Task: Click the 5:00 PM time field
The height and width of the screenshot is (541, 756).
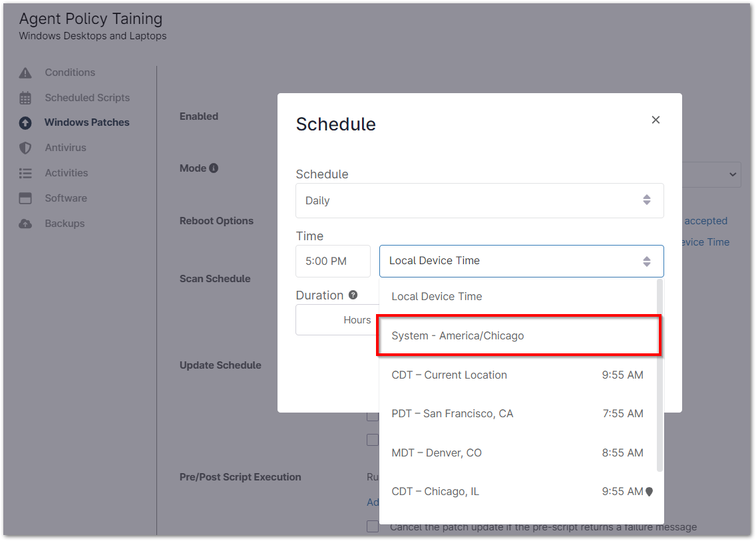Action: (333, 261)
